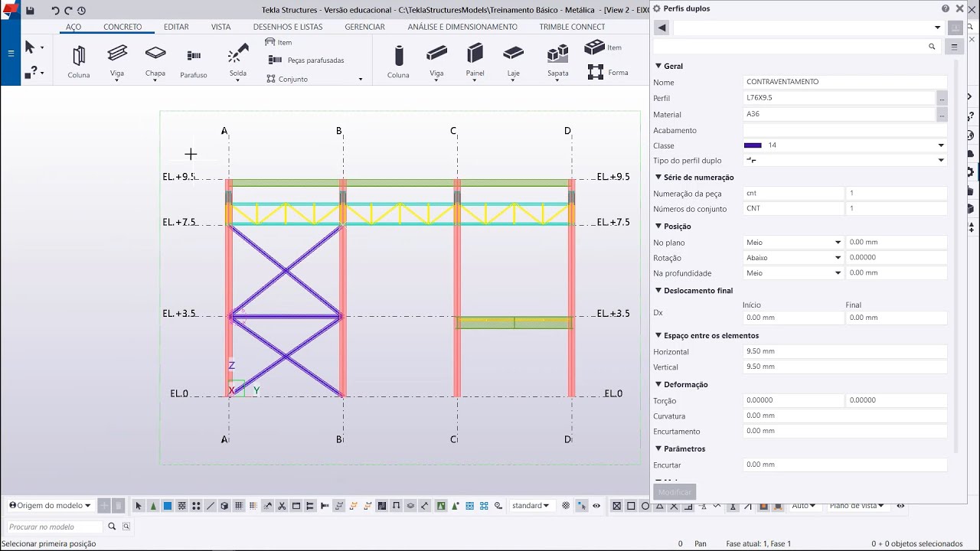Select the Sapata footing tool
The image size is (980, 551).
tap(558, 60)
